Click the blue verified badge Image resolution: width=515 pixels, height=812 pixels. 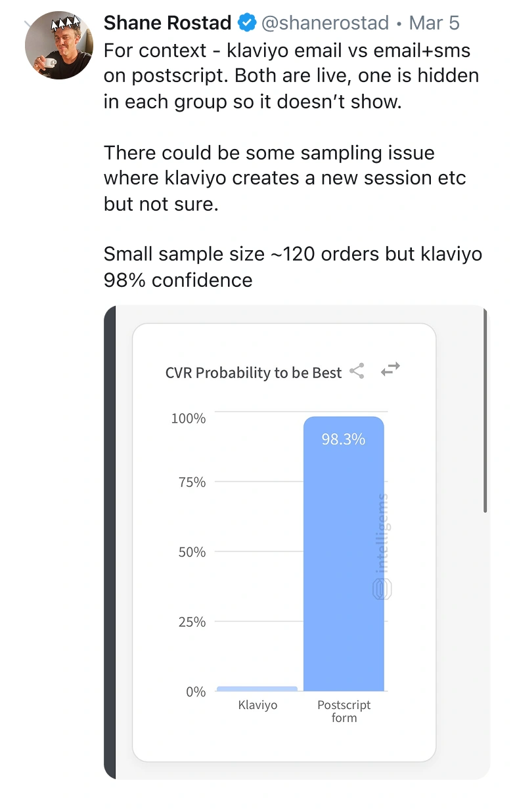tap(246, 24)
